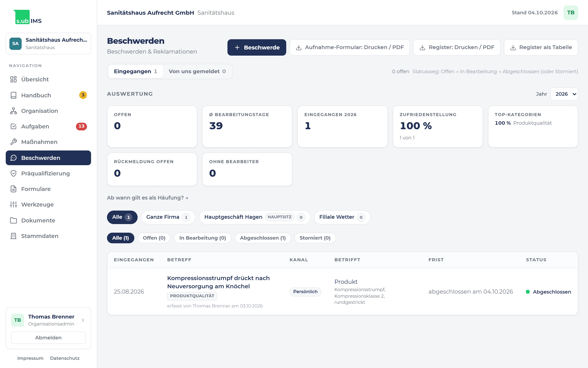Click Register: Drucken / PDF button
Screen dimensions: 588x368
457,47
